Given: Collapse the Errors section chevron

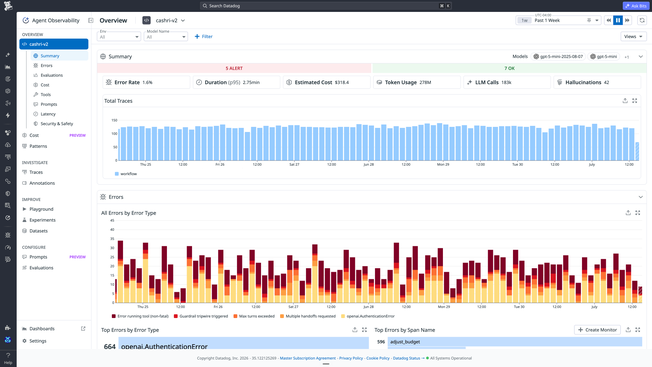Looking at the screenshot, I should 641,197.
